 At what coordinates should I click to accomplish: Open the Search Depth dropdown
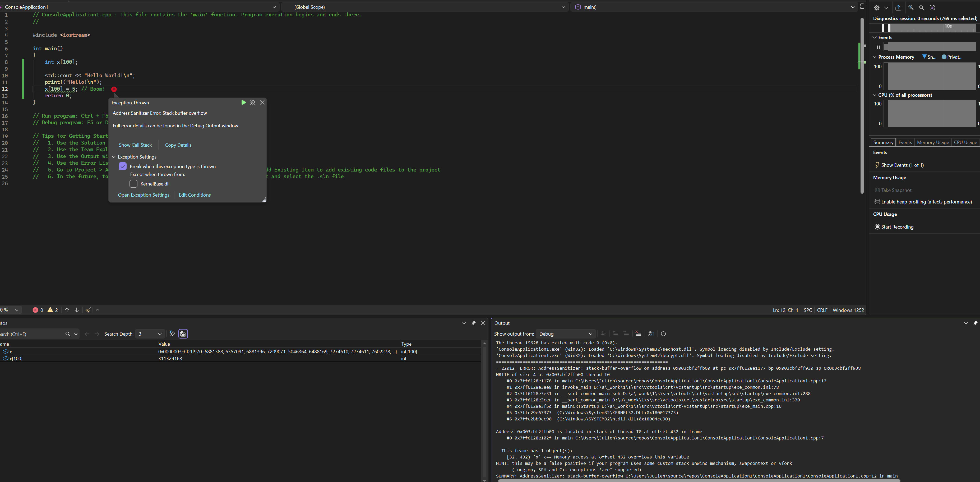click(x=150, y=334)
